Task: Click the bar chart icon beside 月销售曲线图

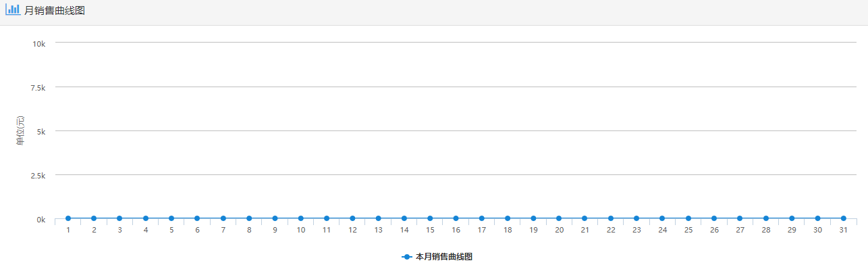Action: pyautogui.click(x=13, y=9)
